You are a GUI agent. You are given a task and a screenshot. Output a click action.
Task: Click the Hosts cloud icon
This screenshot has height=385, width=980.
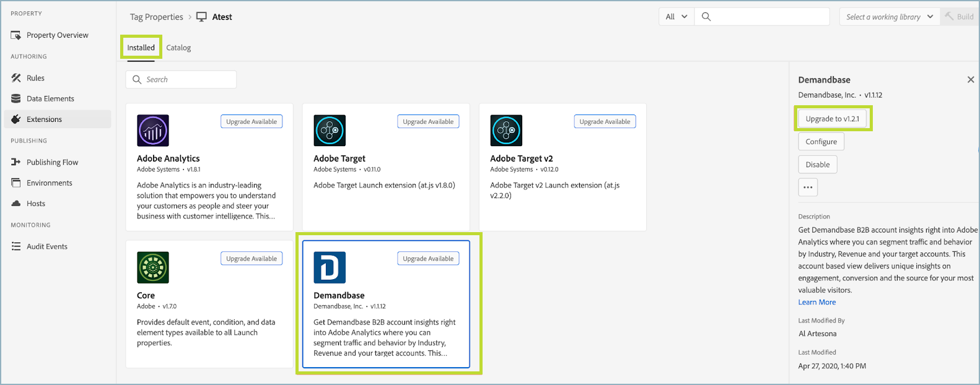[16, 204]
